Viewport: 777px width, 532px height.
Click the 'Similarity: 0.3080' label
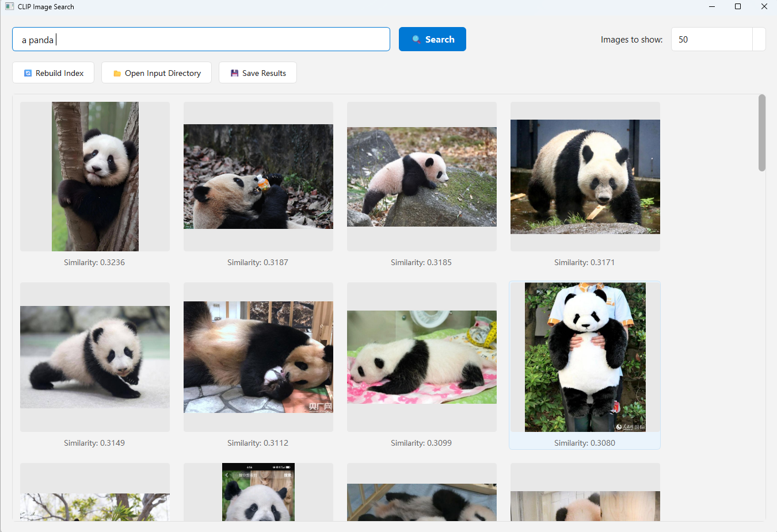click(585, 443)
